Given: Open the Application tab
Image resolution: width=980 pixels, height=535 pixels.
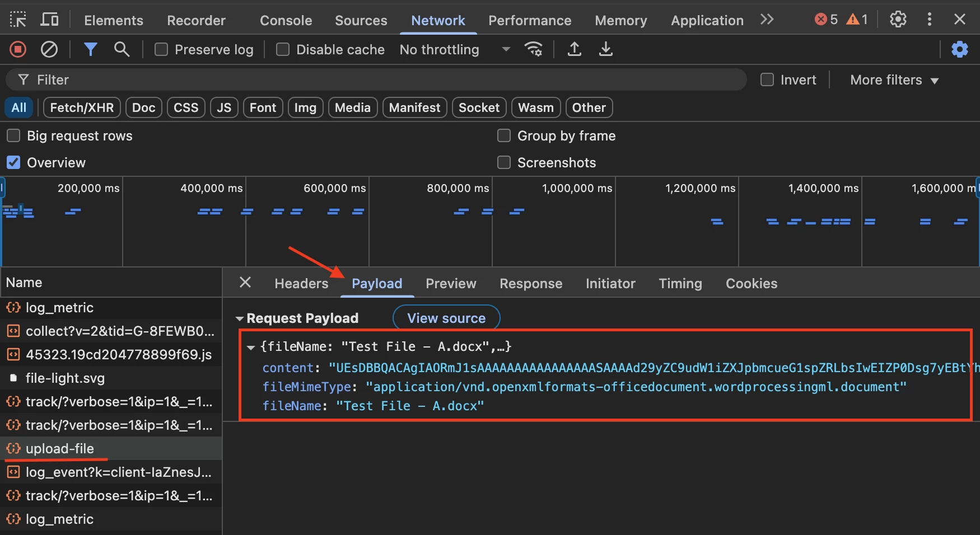Looking at the screenshot, I should tap(707, 21).
